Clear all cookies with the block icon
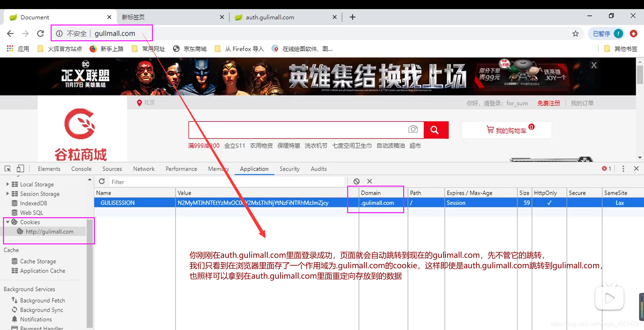644x330 pixels. (357, 182)
